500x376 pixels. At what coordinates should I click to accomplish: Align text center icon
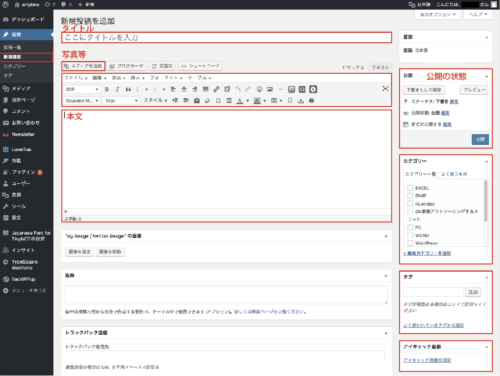[184, 89]
